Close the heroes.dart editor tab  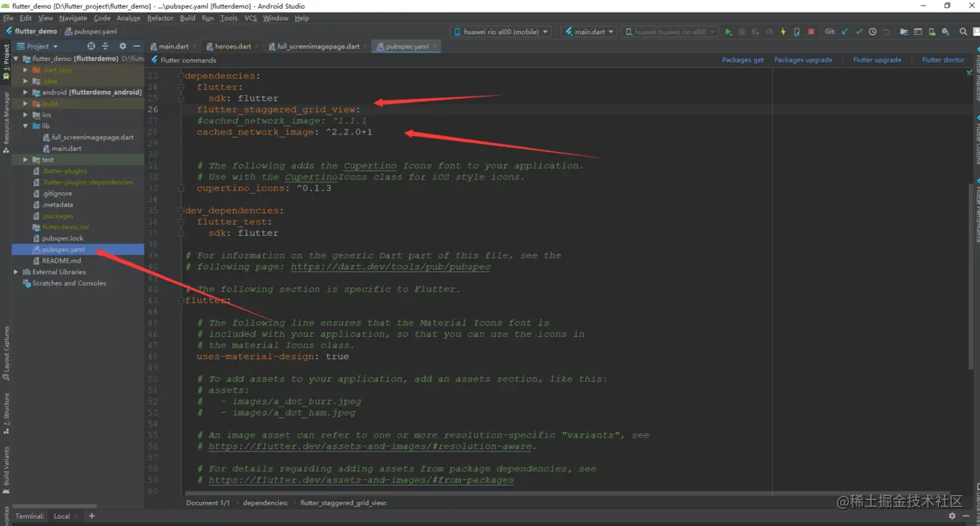coord(257,46)
